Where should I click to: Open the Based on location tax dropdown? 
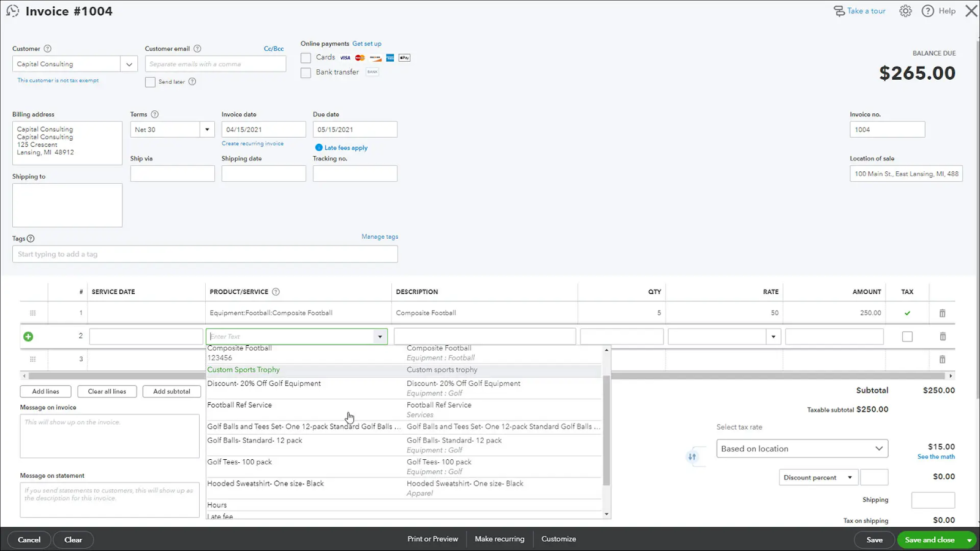[802, 448]
